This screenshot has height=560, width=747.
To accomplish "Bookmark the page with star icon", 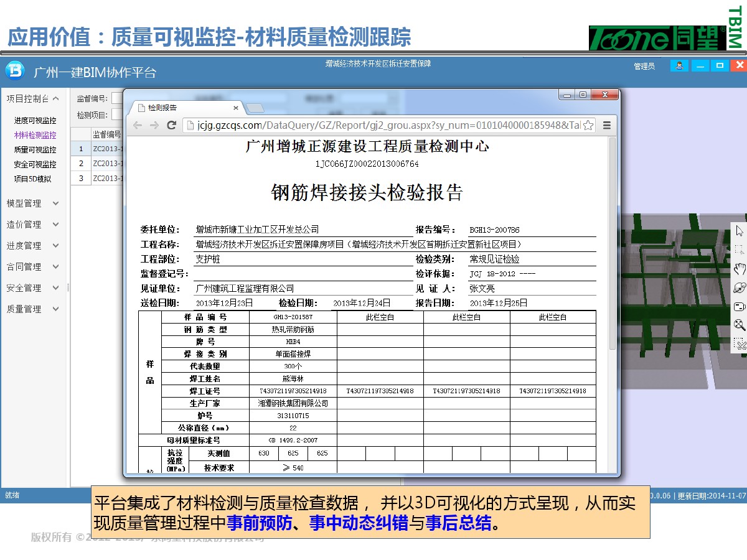I will pos(588,126).
